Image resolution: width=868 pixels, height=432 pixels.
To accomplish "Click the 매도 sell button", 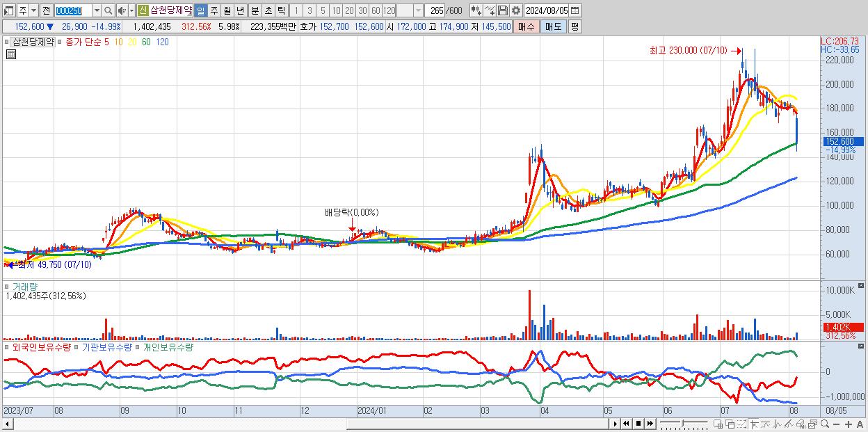I will pos(553,26).
